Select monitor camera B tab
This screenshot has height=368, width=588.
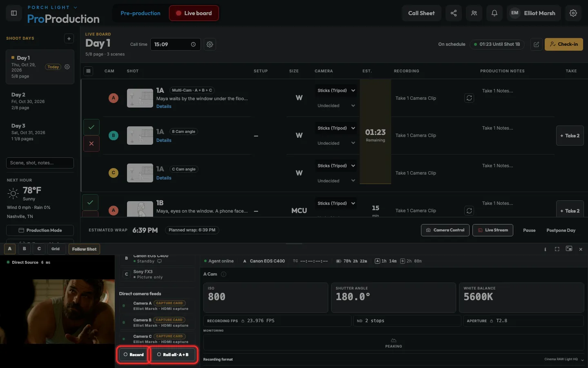[x=24, y=249]
